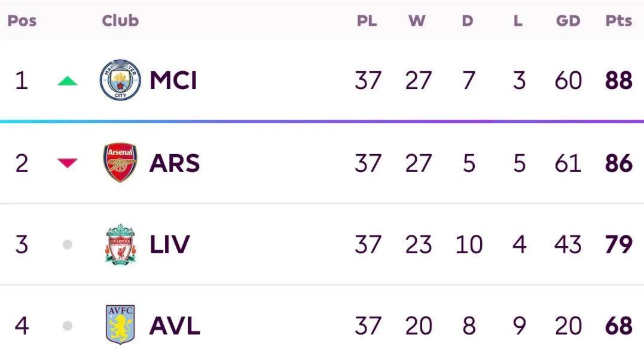Open the MCI club name link
Image resolution: width=644 pixels, height=362 pixels.
point(173,80)
